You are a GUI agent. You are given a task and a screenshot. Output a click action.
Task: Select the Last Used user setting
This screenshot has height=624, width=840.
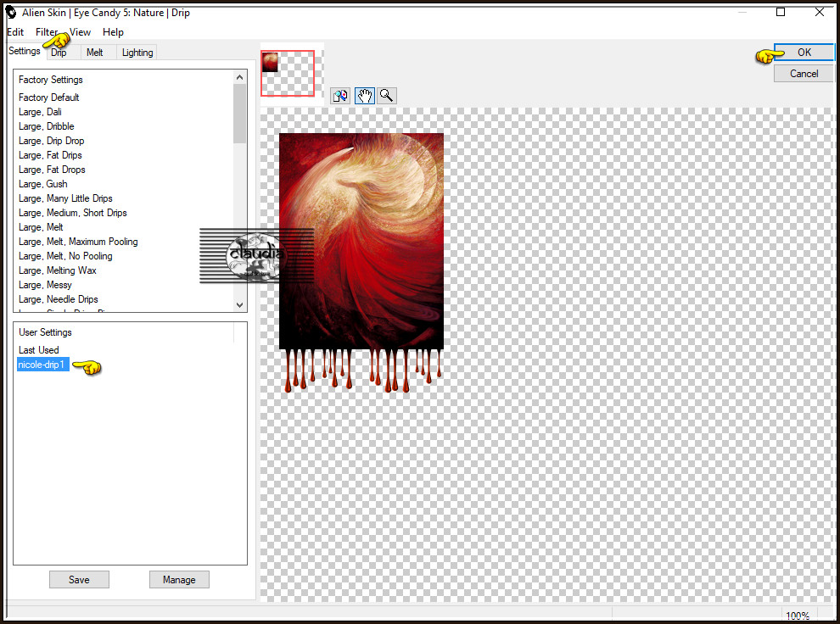38,350
